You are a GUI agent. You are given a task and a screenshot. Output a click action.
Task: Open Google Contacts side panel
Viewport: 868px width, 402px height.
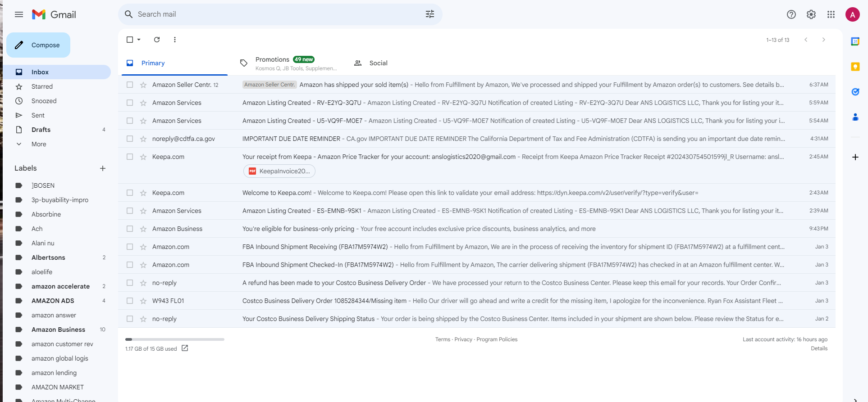click(855, 117)
